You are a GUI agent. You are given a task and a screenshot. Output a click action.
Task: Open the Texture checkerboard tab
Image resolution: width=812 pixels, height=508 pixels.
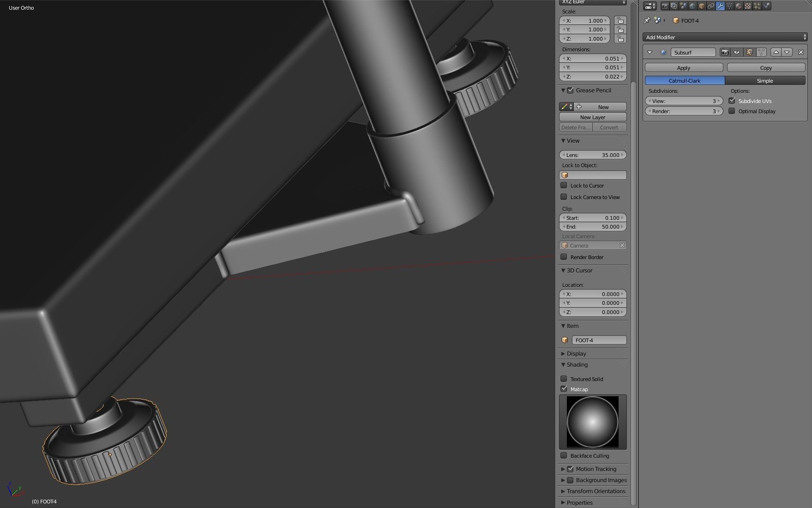click(x=748, y=6)
